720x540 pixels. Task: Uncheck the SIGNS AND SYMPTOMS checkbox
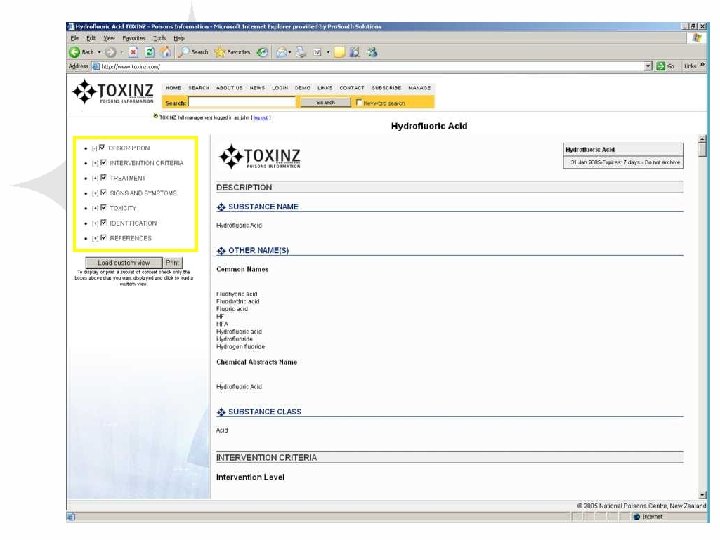(103, 192)
